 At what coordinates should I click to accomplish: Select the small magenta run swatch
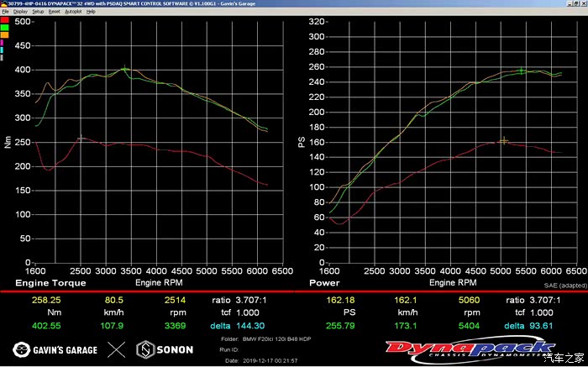pyautogui.click(x=3, y=44)
